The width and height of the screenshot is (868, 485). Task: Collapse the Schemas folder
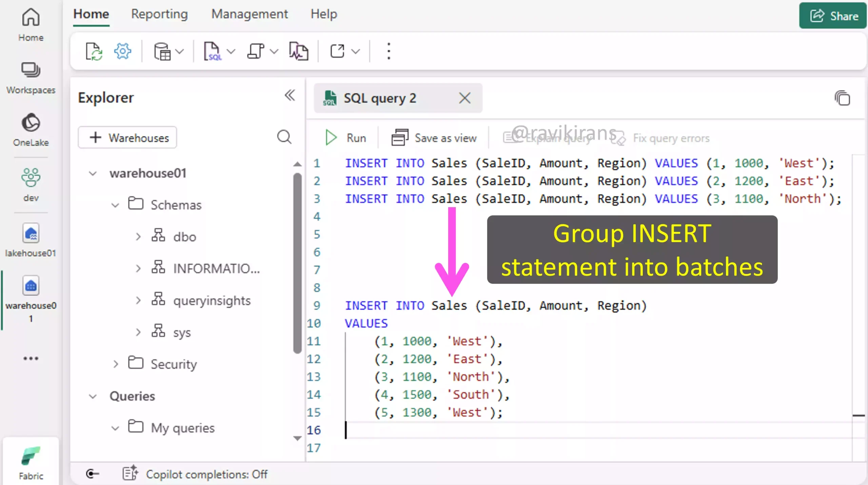(115, 205)
